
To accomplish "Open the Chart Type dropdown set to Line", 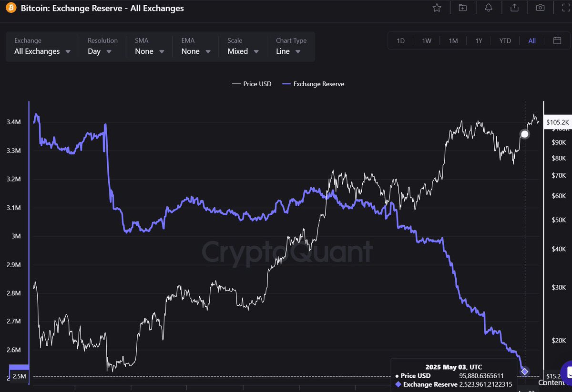I will (x=291, y=46).
